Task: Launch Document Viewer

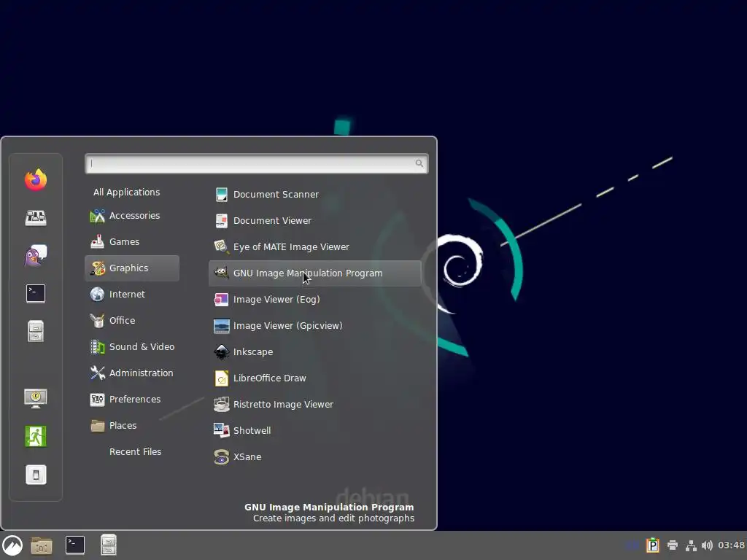Action: [x=315, y=220]
